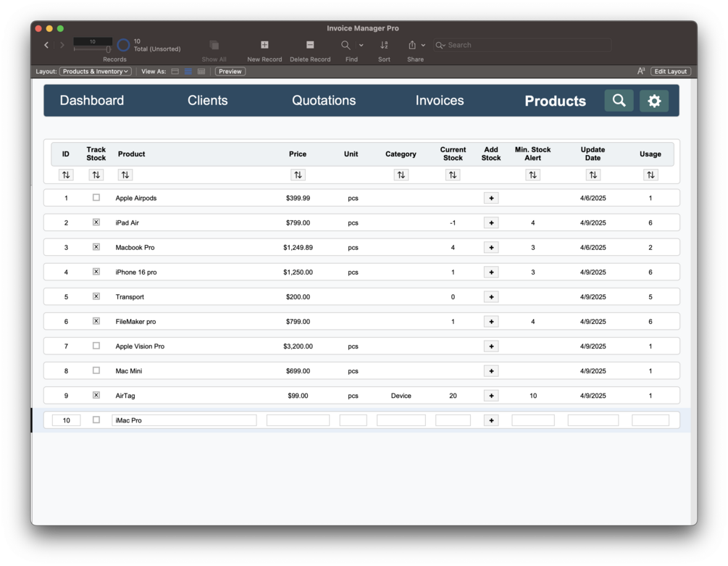Sort by ID column arrows
The image size is (728, 566).
[66, 175]
